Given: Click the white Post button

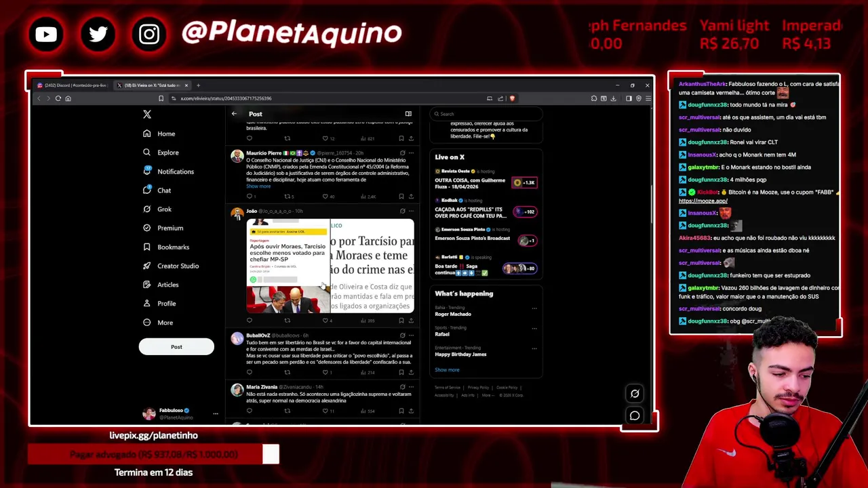Looking at the screenshot, I should coord(176,347).
